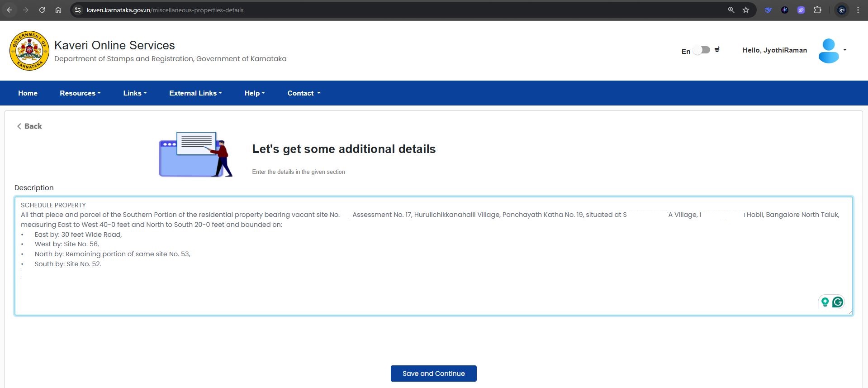Click the blue user avatar icon

click(x=829, y=51)
